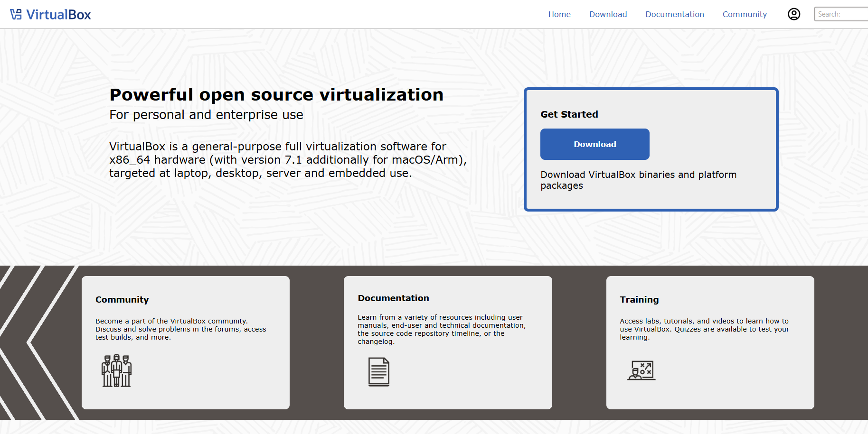Click the Get Started panel heading

(569, 114)
